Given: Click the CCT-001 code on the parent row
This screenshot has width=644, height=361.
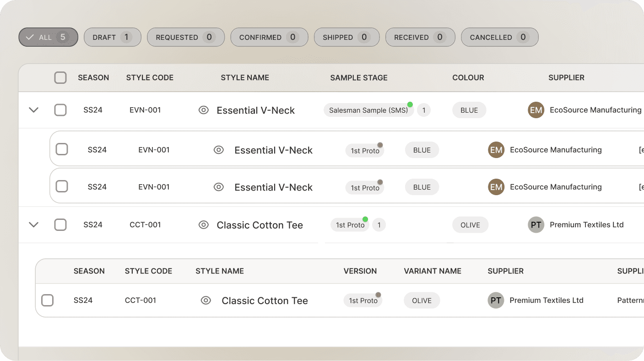Looking at the screenshot, I should click(145, 224).
